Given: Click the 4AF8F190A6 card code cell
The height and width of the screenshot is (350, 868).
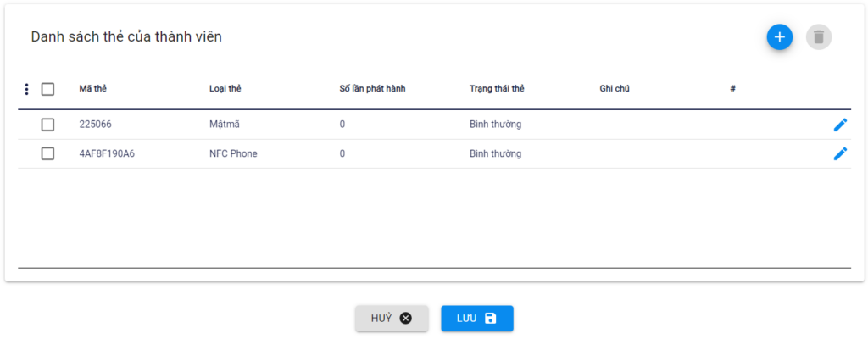Looking at the screenshot, I should (x=107, y=153).
